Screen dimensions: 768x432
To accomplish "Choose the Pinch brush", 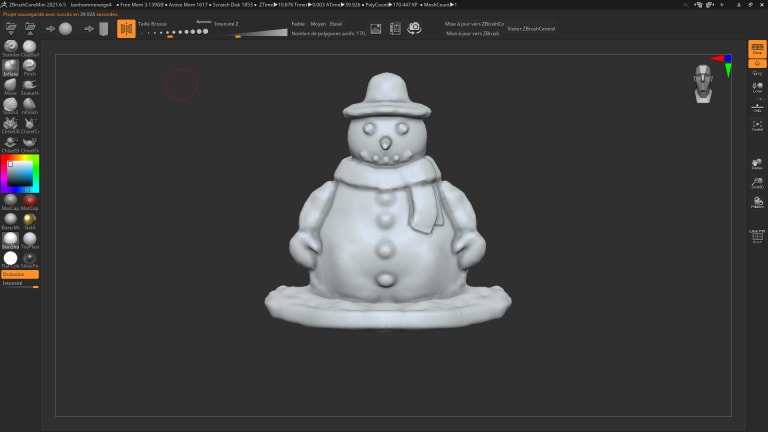I will pyautogui.click(x=29, y=67).
